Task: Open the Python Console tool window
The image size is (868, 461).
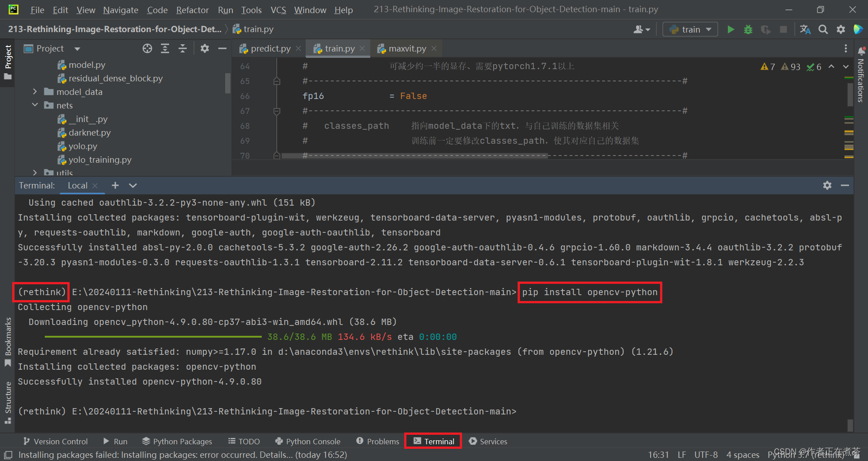Action: click(x=308, y=441)
